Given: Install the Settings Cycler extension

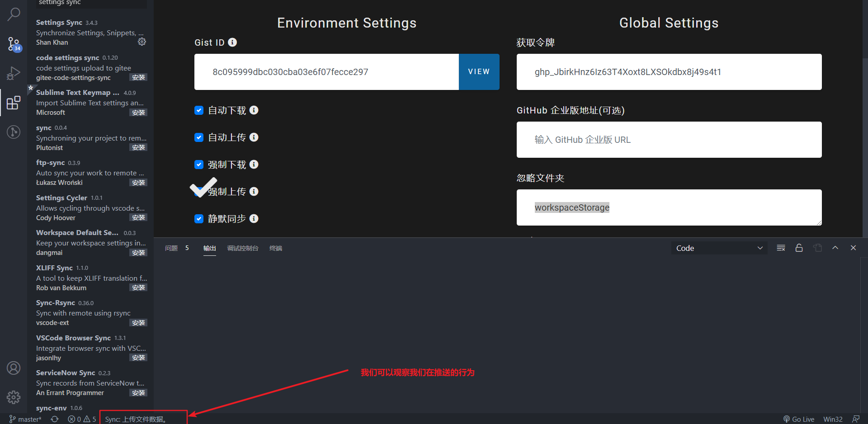Looking at the screenshot, I should click(139, 217).
